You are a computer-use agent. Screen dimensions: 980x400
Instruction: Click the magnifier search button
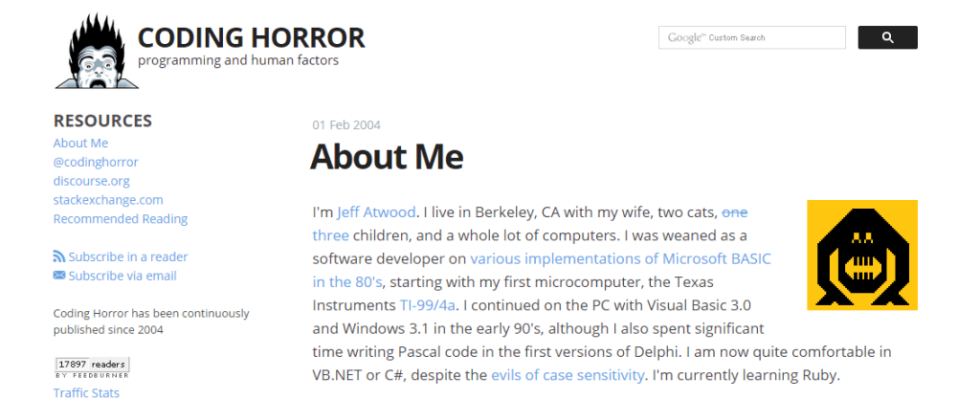887,37
